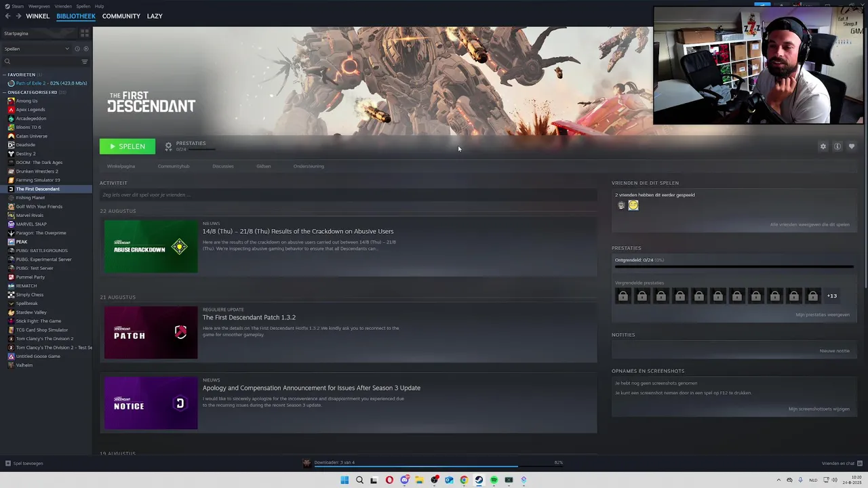868x488 pixels.
Task: Click the Among Us game icon
Action: 11,101
